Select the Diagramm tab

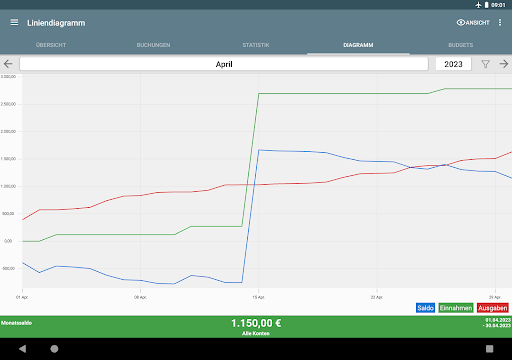coord(358,45)
